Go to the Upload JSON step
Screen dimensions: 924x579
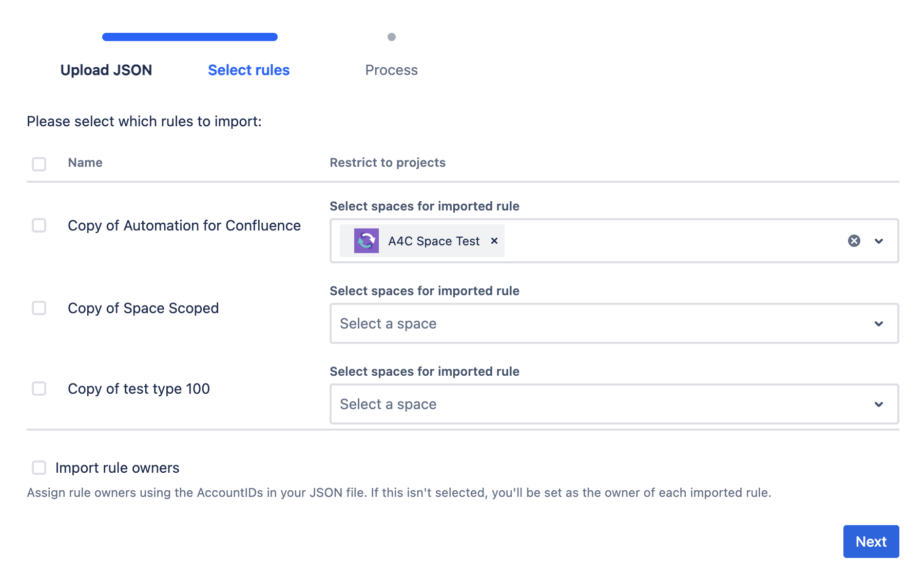pos(106,70)
